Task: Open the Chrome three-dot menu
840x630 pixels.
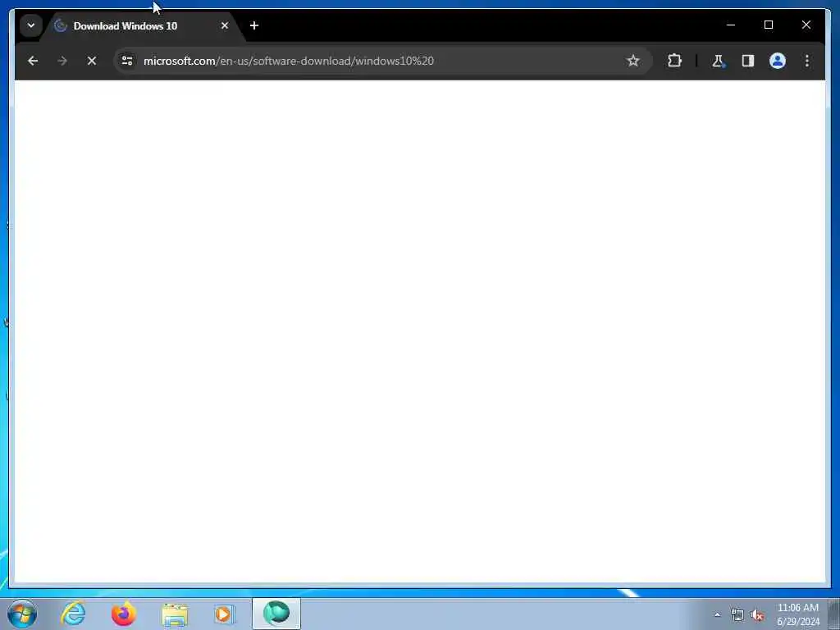Action: point(807,61)
